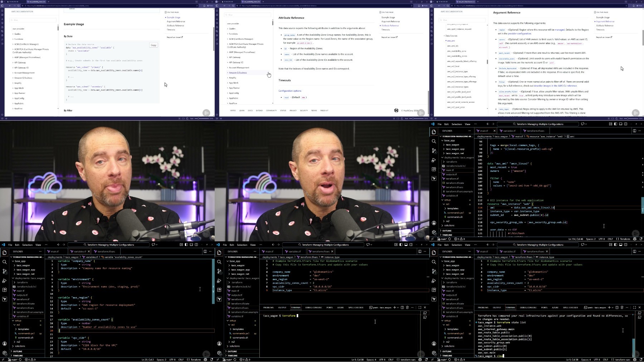Close terminal panel in window showing state list output

click(639, 307)
